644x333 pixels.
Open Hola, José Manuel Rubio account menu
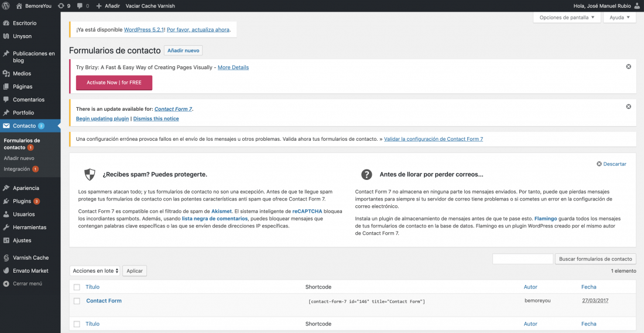pos(607,6)
